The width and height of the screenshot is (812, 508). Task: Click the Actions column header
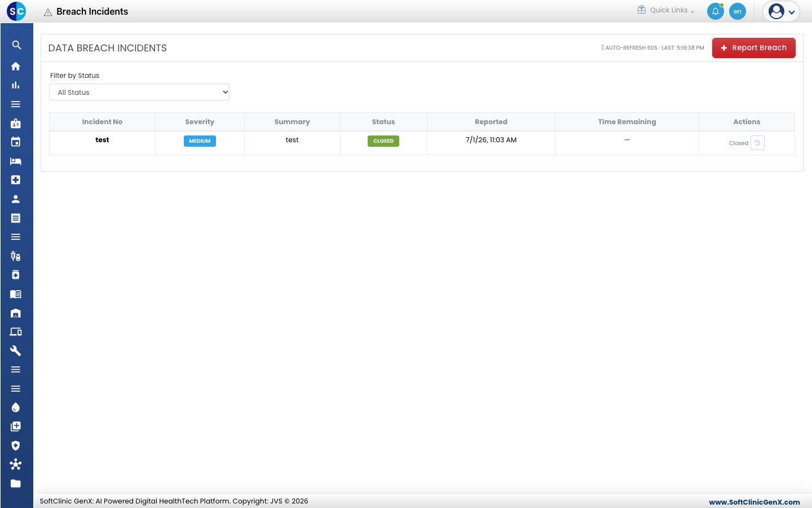[747, 122]
